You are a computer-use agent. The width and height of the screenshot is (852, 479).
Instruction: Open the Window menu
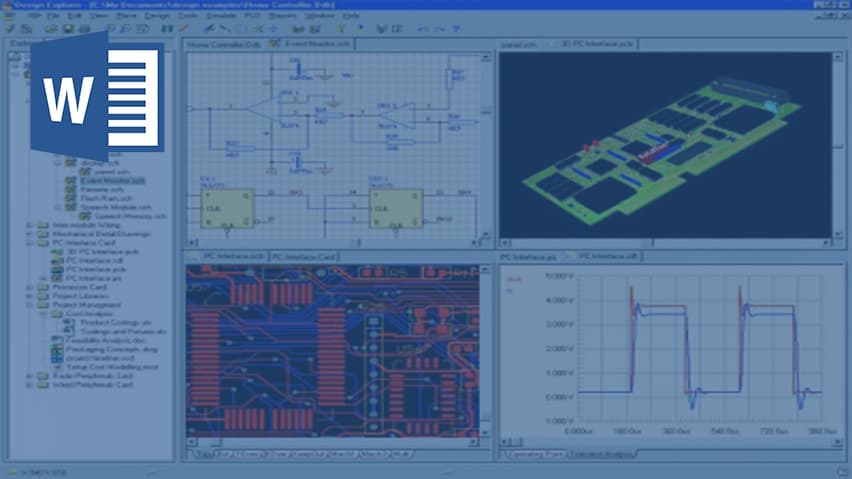[x=319, y=16]
